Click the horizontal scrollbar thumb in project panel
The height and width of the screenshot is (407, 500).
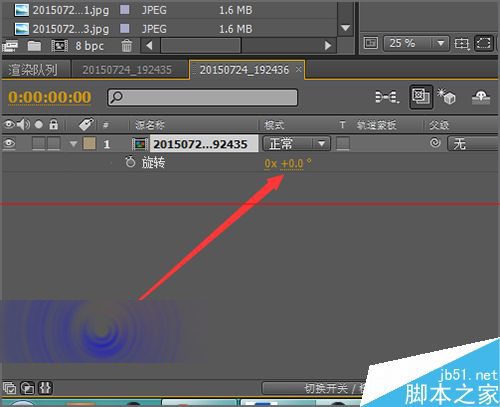[200, 45]
